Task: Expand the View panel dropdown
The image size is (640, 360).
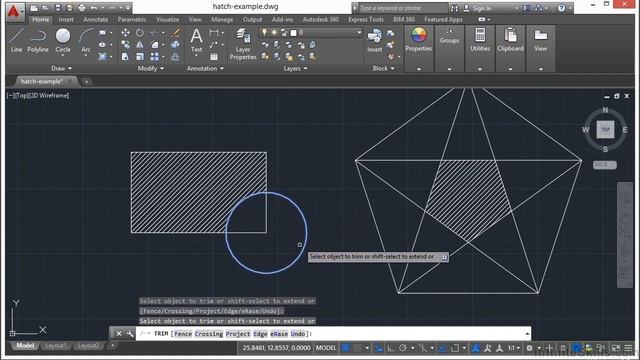Action: 540,69
